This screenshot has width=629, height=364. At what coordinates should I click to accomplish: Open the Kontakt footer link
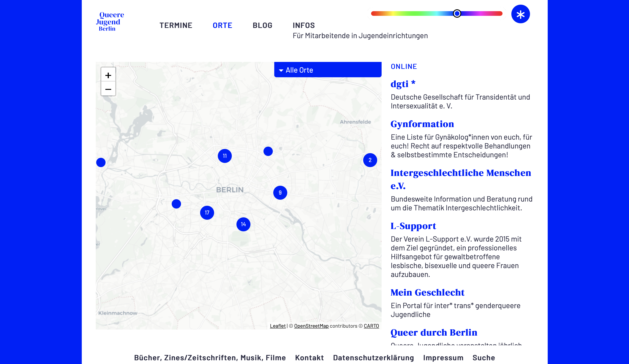309,357
